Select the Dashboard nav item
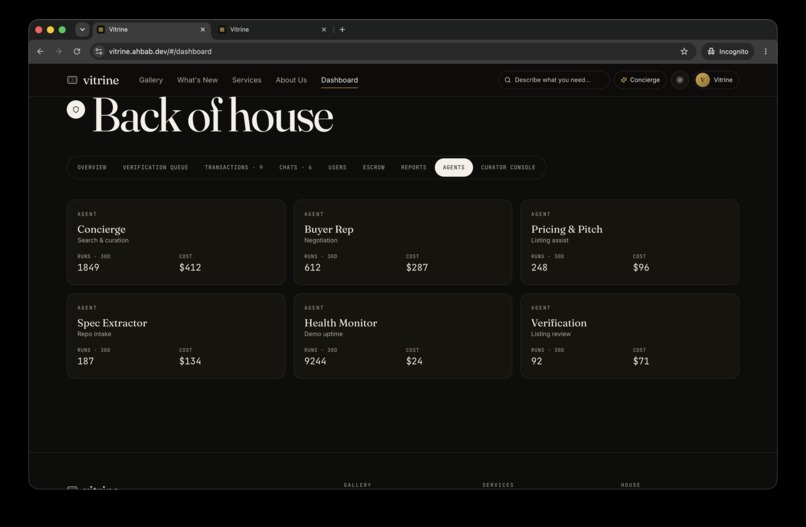 pos(339,80)
